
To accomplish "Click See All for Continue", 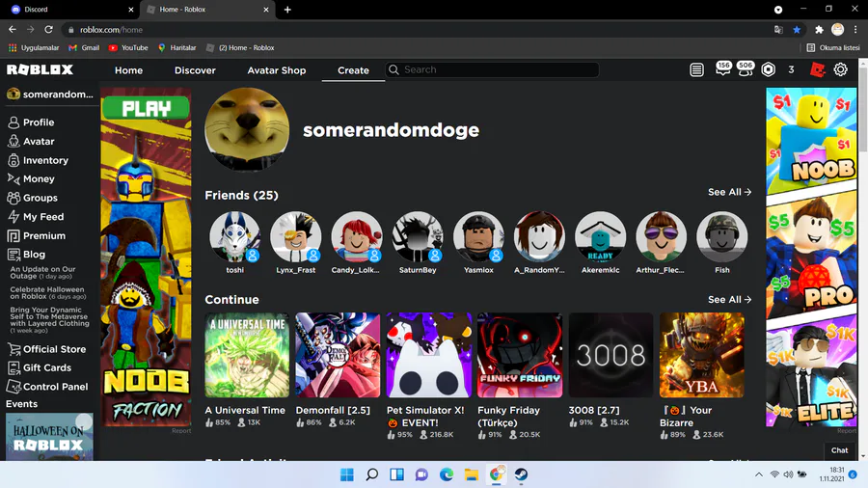I will pos(729,299).
